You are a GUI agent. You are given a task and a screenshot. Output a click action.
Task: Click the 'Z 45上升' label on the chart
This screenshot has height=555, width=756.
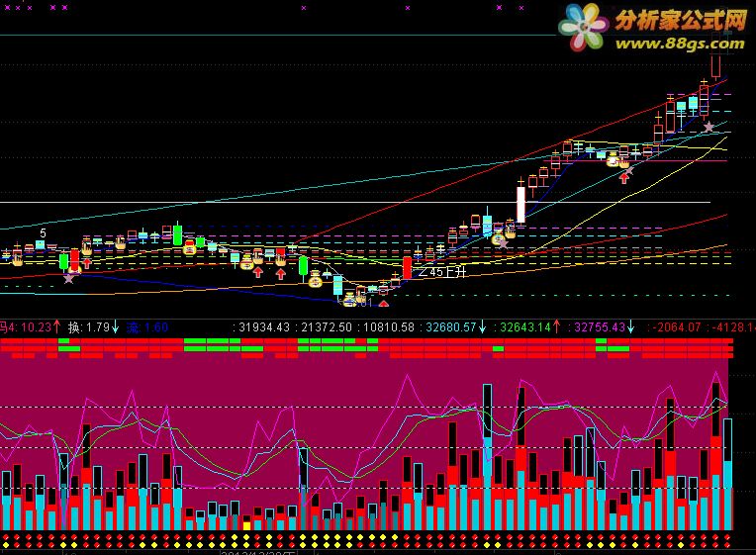pyautogui.click(x=442, y=272)
